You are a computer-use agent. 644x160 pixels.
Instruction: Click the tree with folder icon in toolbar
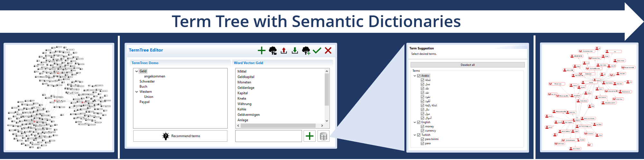(x=273, y=51)
